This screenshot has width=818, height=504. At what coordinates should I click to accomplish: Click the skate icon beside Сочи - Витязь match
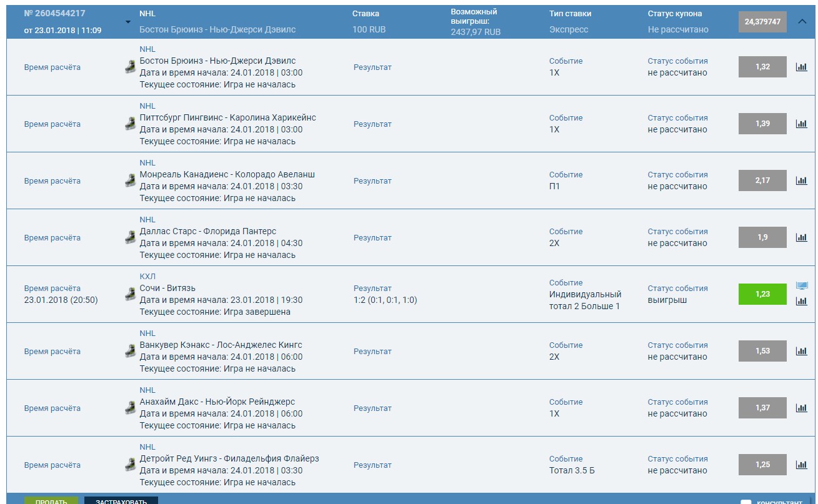pos(130,294)
